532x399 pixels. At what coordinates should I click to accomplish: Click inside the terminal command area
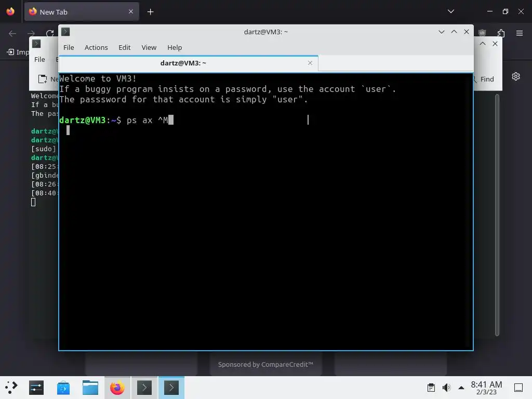266,212
